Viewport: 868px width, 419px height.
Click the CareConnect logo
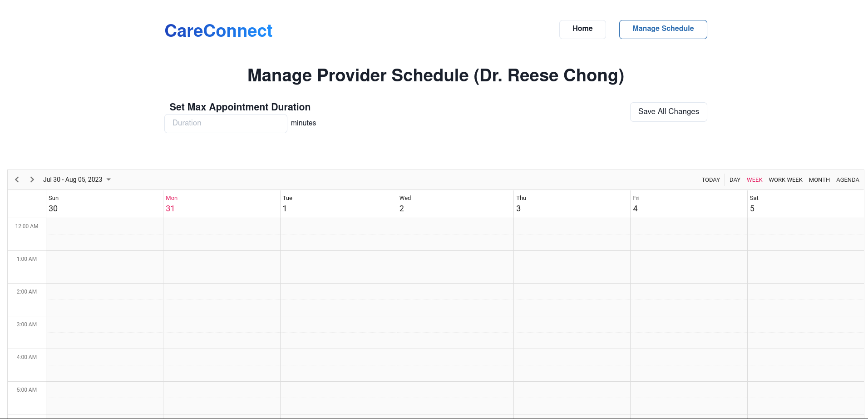[x=218, y=31]
